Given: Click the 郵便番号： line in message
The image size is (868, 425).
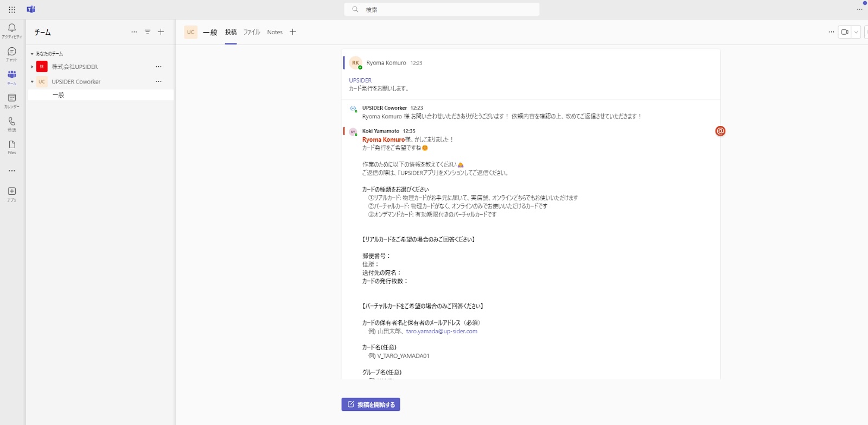Looking at the screenshot, I should pyautogui.click(x=376, y=256).
